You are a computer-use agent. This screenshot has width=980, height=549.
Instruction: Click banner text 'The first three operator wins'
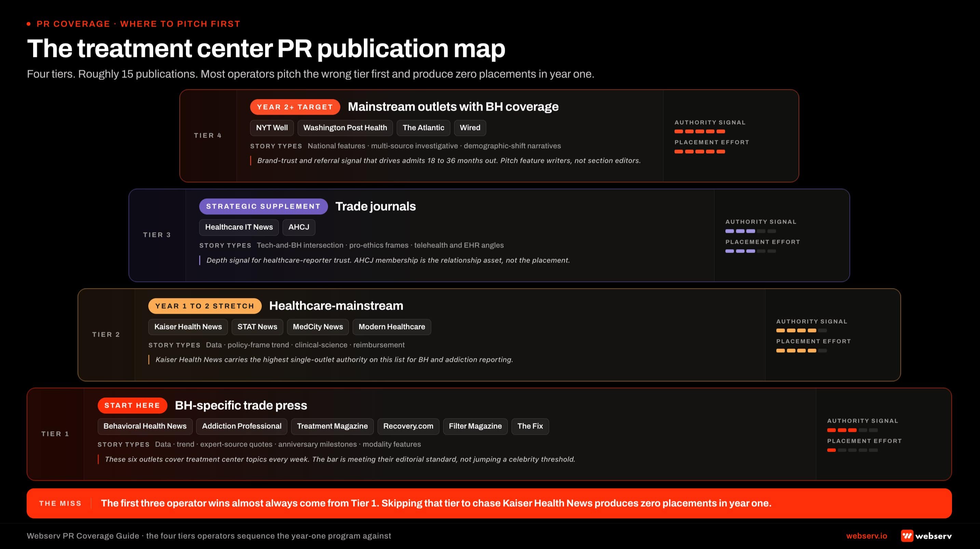pos(436,503)
